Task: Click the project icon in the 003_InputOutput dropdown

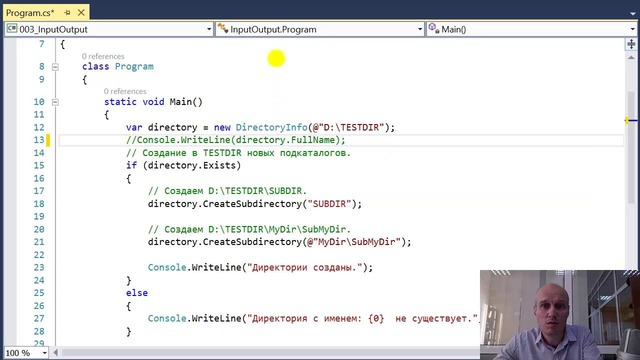Action: (x=12, y=29)
